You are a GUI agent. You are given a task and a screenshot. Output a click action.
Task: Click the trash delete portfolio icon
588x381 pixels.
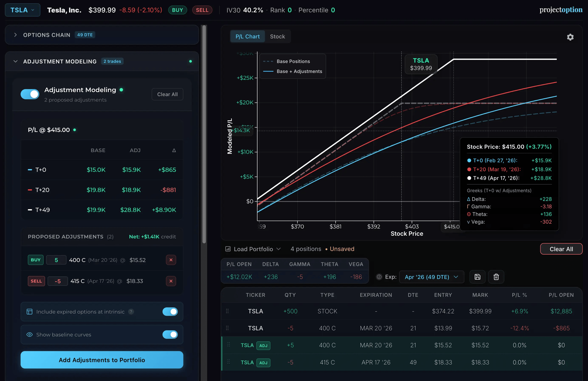point(496,277)
